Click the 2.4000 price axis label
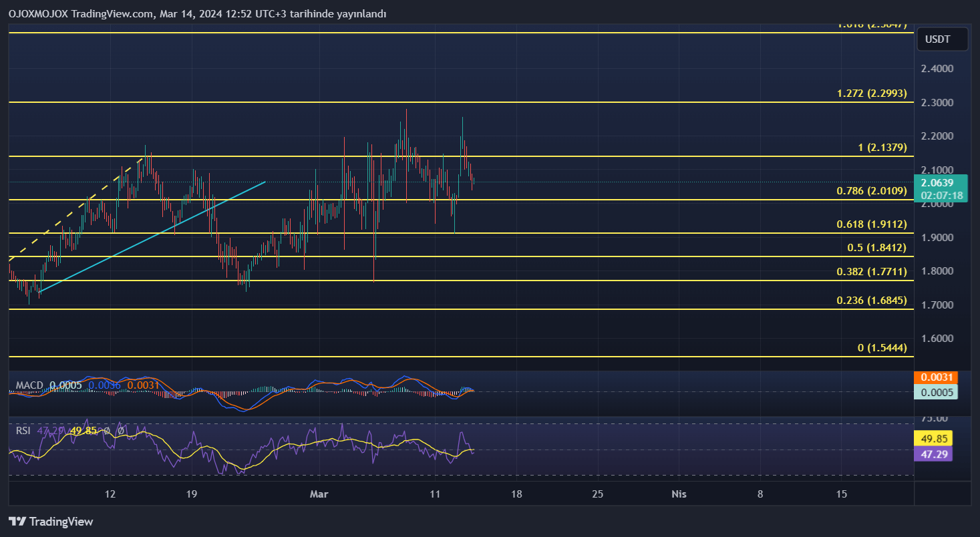This screenshot has width=980, height=537. [936, 69]
